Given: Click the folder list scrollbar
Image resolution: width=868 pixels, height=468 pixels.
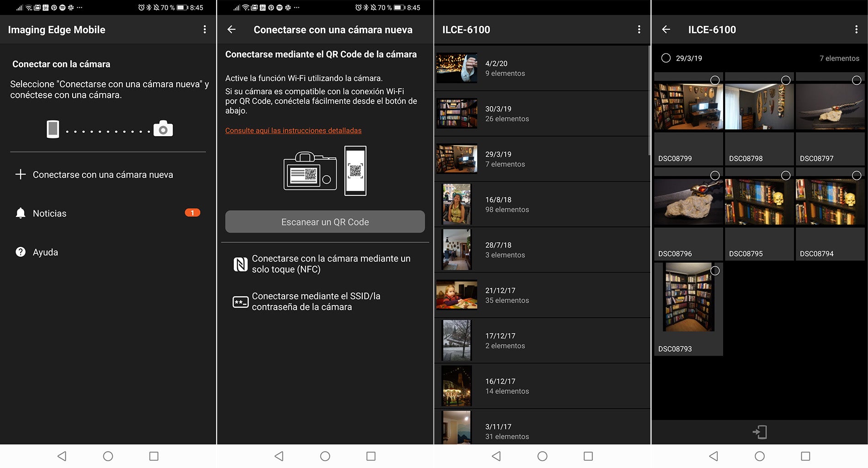Looking at the screenshot, I should pos(649,100).
